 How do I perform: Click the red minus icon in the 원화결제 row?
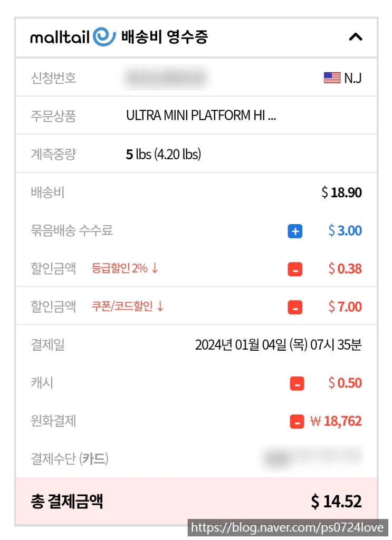297,421
